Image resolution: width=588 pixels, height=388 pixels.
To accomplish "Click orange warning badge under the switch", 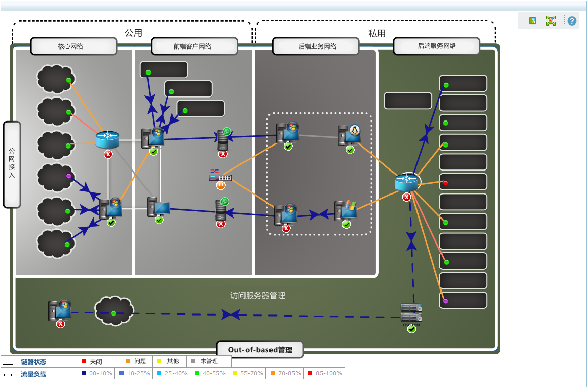I will pyautogui.click(x=221, y=185).
